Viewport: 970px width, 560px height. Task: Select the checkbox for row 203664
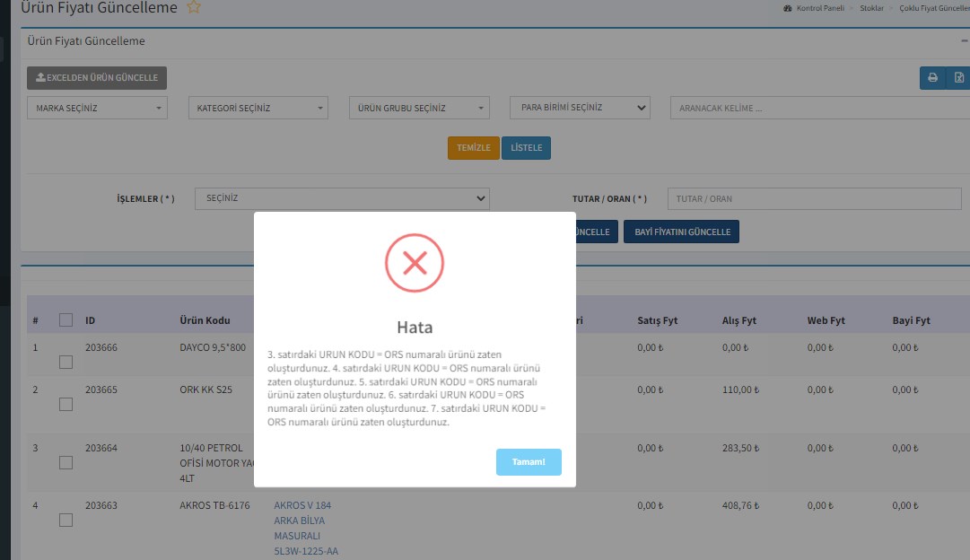pos(66,462)
